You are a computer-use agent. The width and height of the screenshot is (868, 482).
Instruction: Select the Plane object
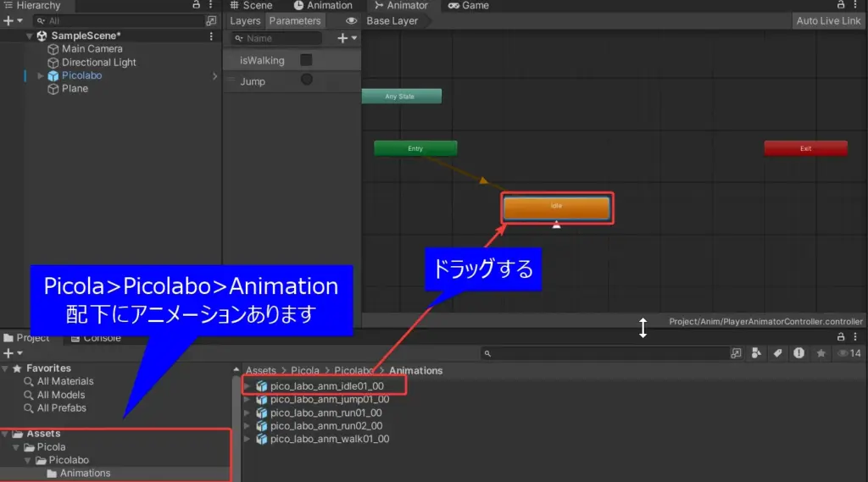click(75, 89)
